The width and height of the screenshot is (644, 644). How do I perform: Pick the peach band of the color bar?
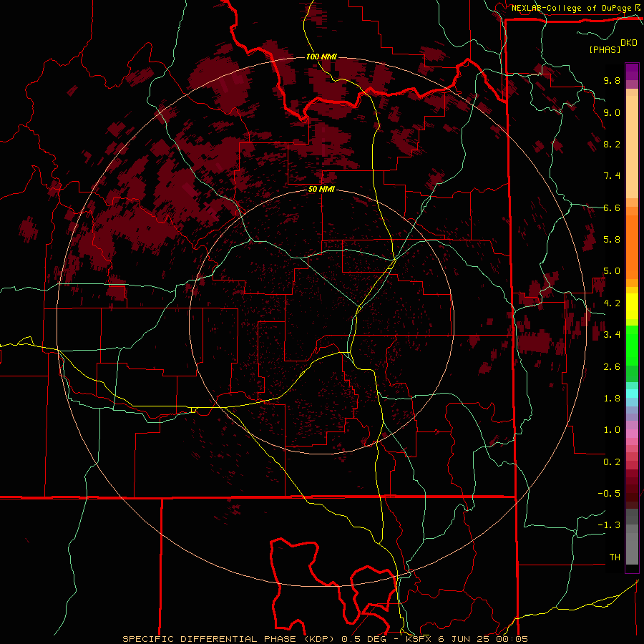point(632,147)
